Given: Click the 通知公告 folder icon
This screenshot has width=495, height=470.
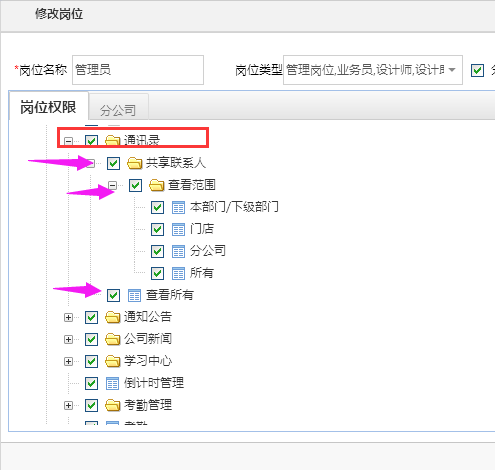Looking at the screenshot, I should 113,317.
